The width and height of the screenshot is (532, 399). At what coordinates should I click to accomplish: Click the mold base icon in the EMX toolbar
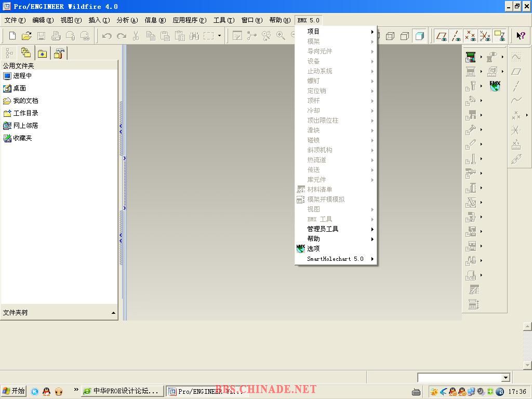[x=471, y=72]
